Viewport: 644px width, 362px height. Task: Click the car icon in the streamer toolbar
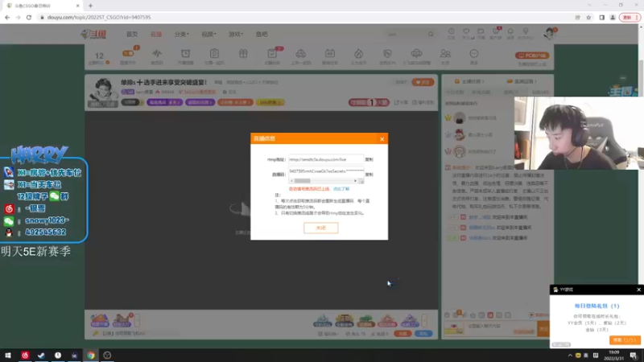point(300,53)
